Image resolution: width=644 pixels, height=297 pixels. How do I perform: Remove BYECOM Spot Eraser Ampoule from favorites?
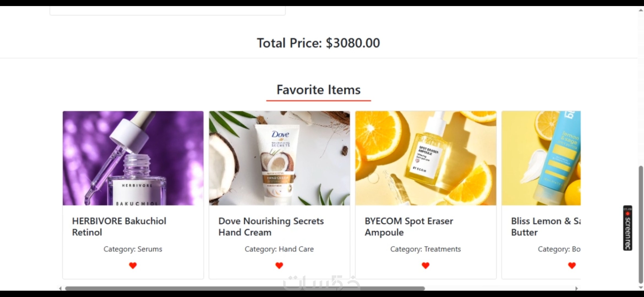(426, 265)
